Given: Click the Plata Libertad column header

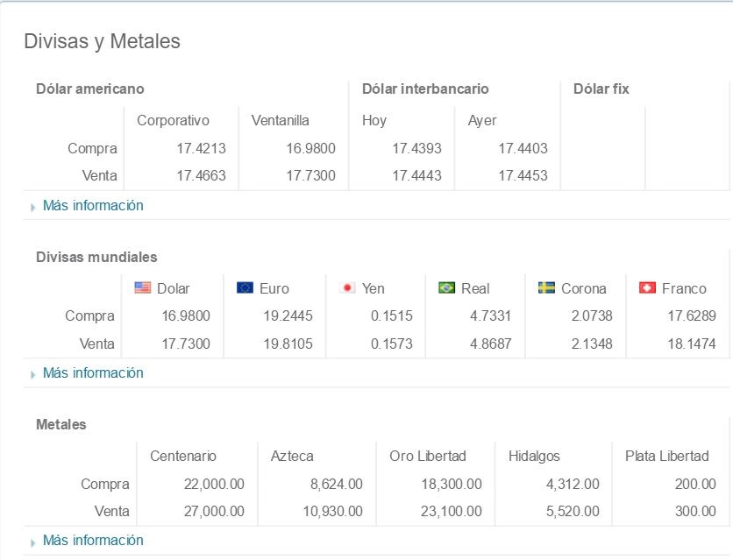Looking at the screenshot, I should point(666,456).
